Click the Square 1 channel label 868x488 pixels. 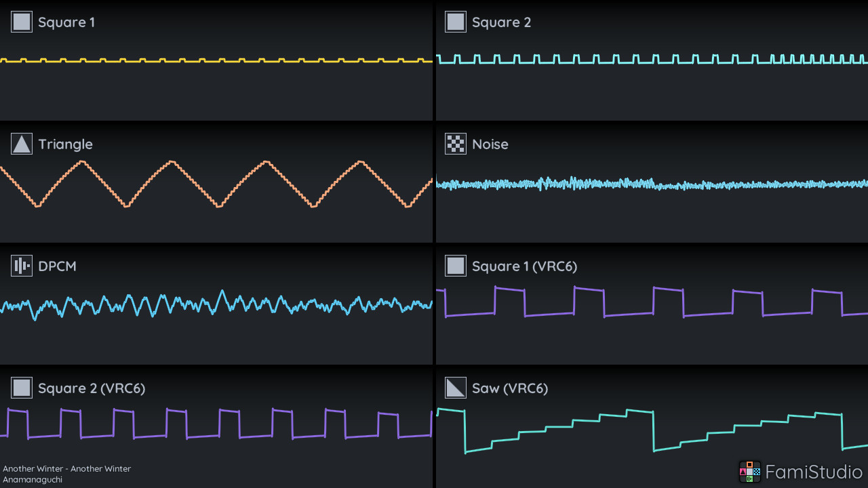point(66,22)
